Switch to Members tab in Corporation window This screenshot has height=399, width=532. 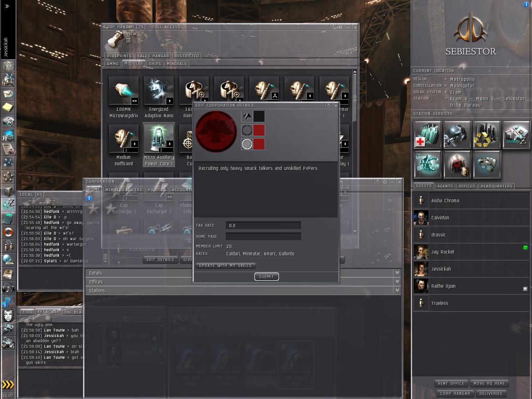pyautogui.click(x=115, y=190)
